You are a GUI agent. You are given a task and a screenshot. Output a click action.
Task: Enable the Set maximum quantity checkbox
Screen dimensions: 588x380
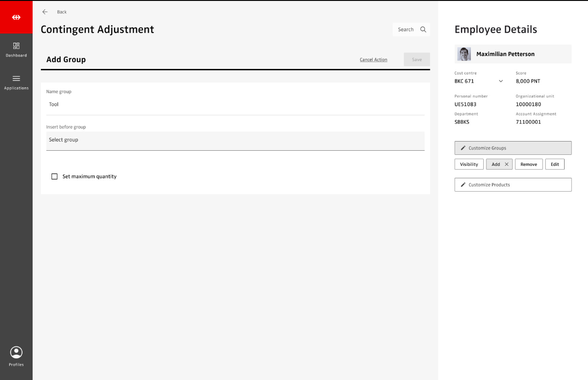55,176
